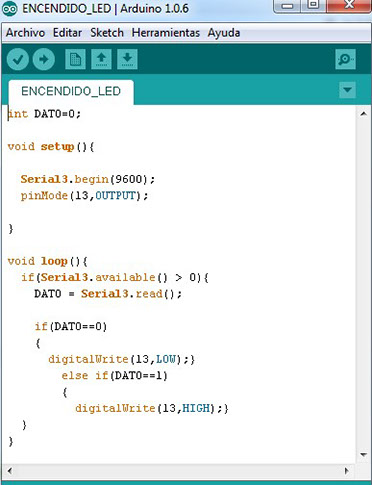Image resolution: width=372 pixels, height=485 pixels.
Task: Minimize the Arduino window
Action: pos(287,6)
